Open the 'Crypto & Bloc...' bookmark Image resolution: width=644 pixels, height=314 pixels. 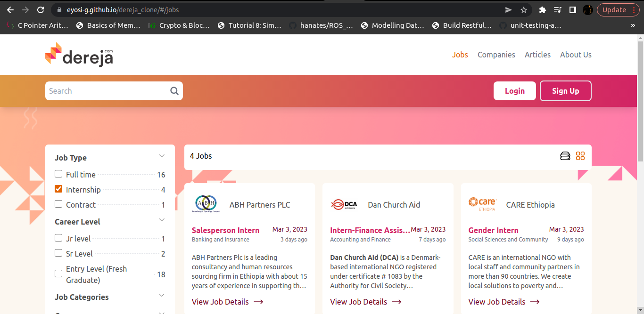(x=179, y=25)
